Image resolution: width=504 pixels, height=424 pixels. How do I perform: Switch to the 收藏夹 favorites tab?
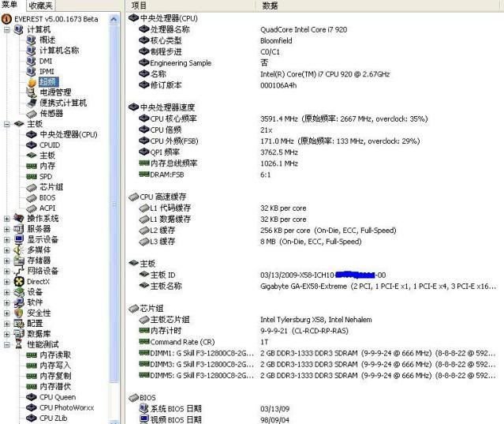pos(42,6)
